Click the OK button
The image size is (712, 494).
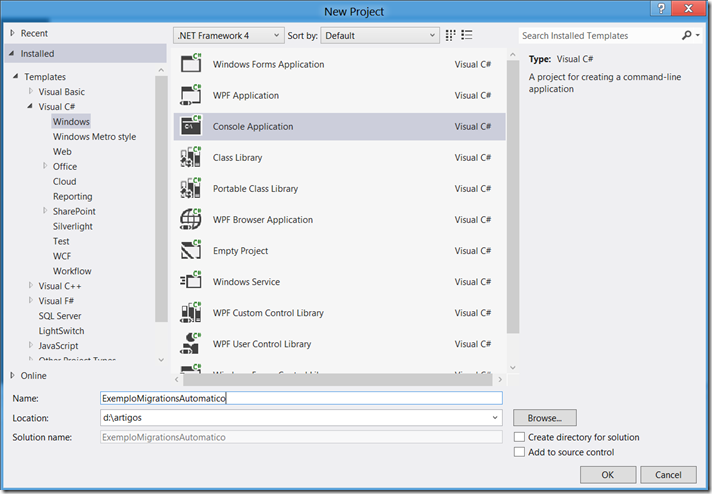[608, 474]
